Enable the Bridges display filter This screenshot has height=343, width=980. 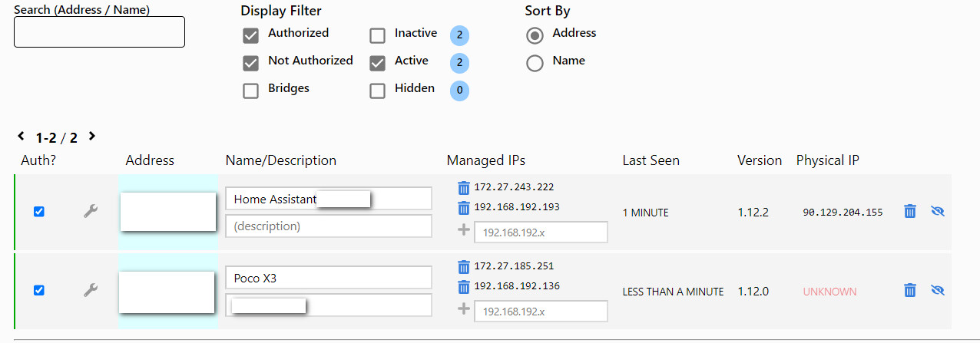tap(250, 91)
